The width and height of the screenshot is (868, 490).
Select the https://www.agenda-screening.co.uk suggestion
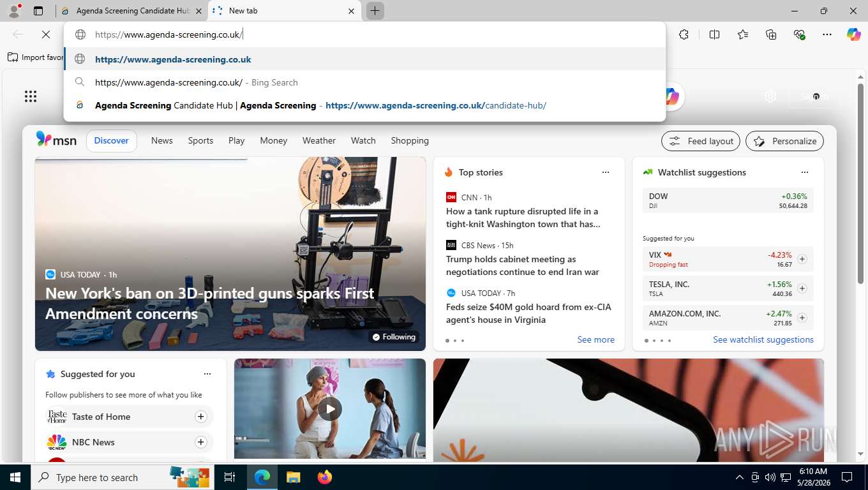point(364,59)
